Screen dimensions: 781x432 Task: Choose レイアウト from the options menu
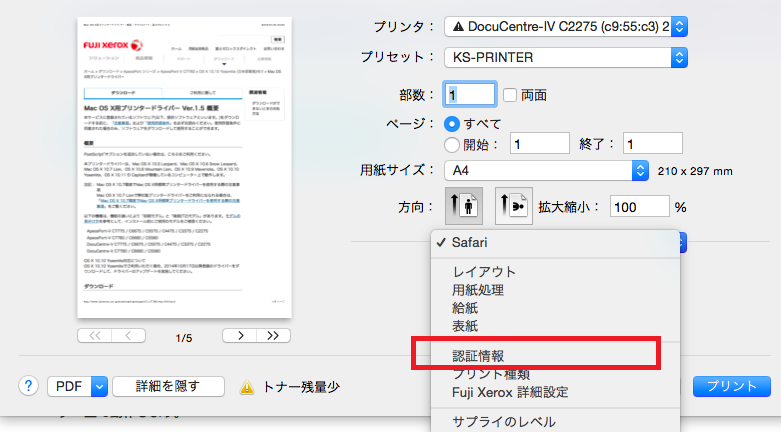(484, 272)
